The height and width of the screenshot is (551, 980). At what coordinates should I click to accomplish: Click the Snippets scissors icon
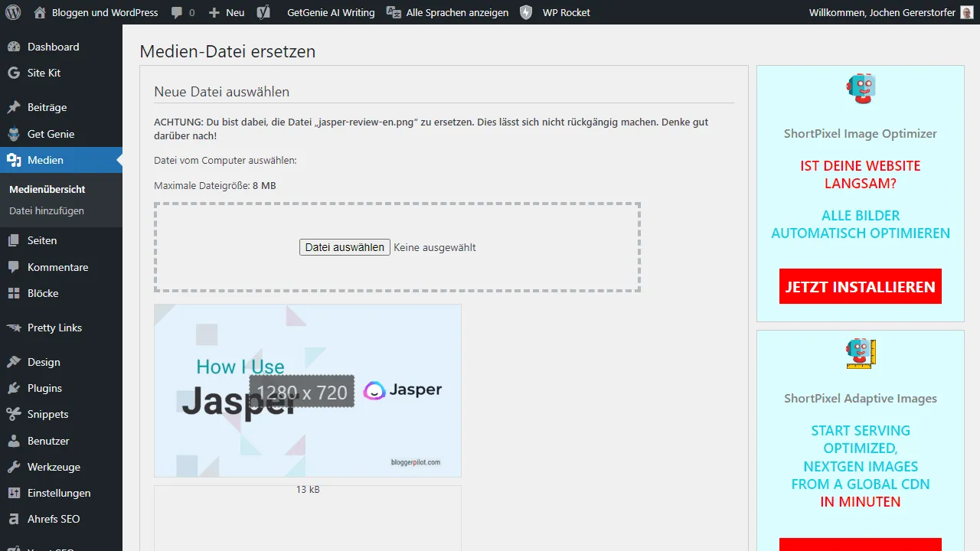tap(14, 414)
